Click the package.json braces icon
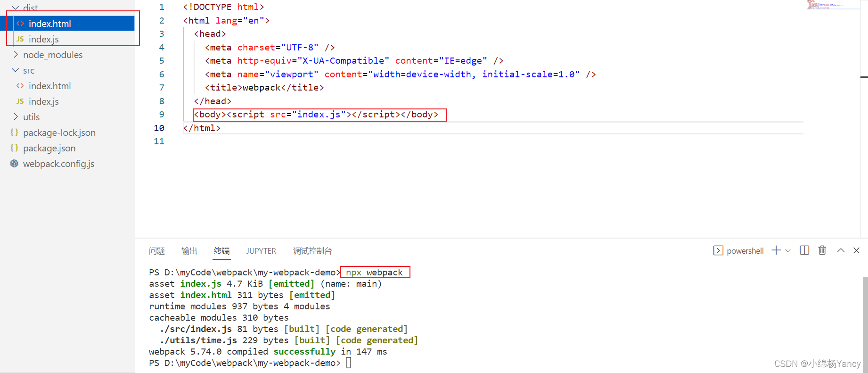This screenshot has width=868, height=373. click(x=15, y=148)
